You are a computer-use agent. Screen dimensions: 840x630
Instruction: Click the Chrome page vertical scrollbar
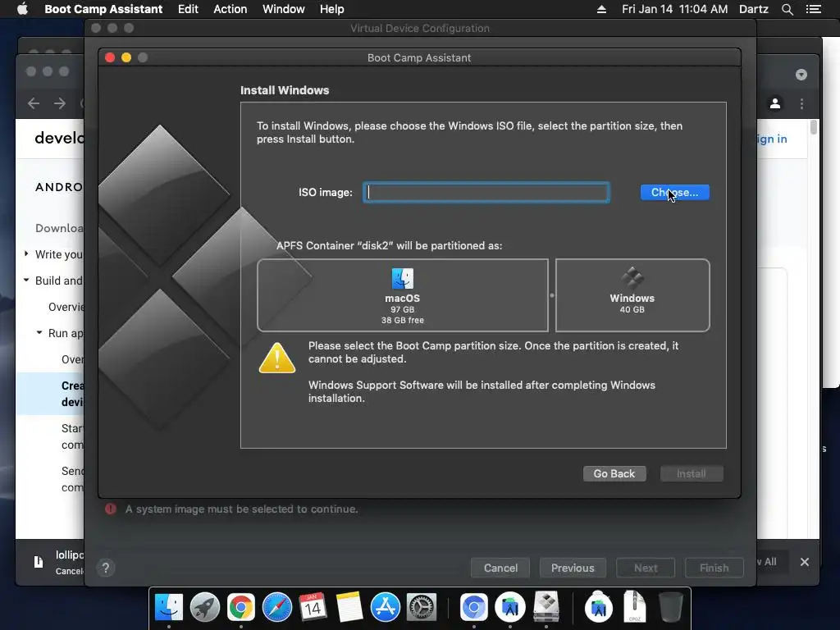point(813,127)
